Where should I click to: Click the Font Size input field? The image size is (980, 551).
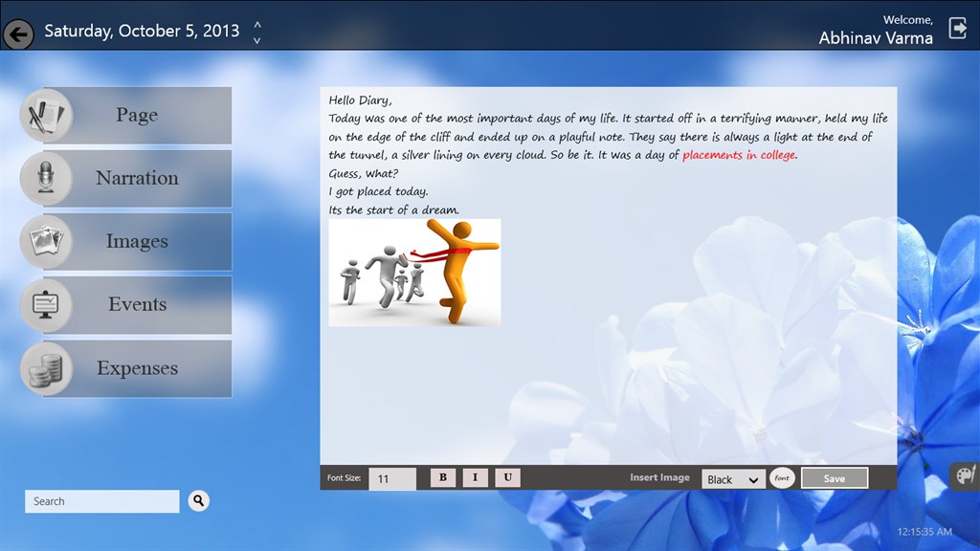tap(392, 478)
